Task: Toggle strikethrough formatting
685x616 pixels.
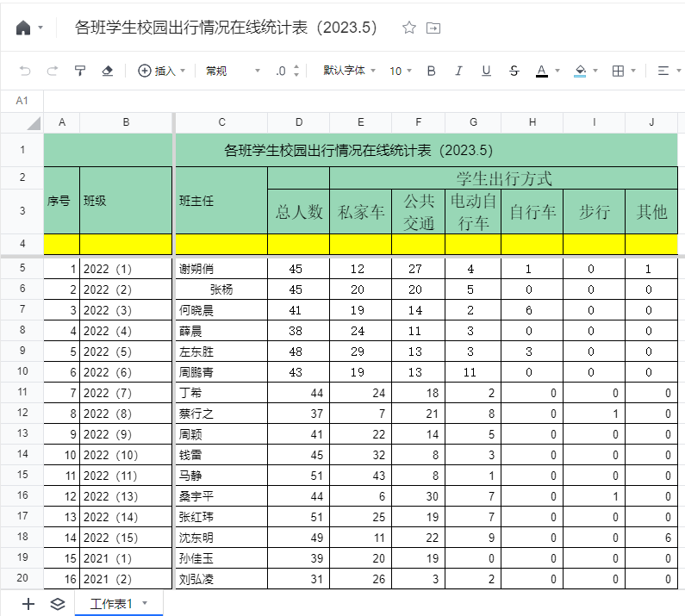Action: tap(514, 71)
